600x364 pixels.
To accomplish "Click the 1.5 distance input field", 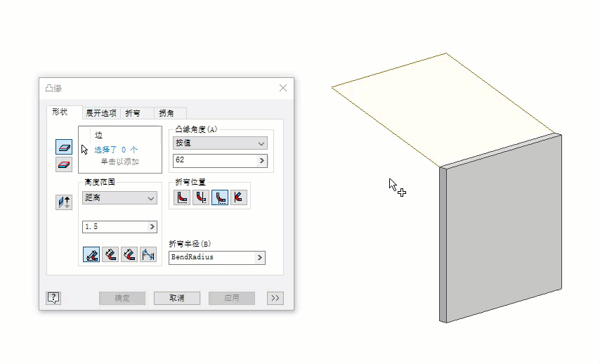I will [119, 227].
